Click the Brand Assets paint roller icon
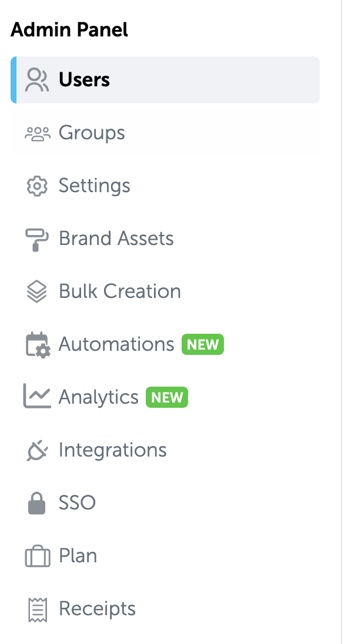Image resolution: width=345 pixels, height=644 pixels. click(x=37, y=240)
